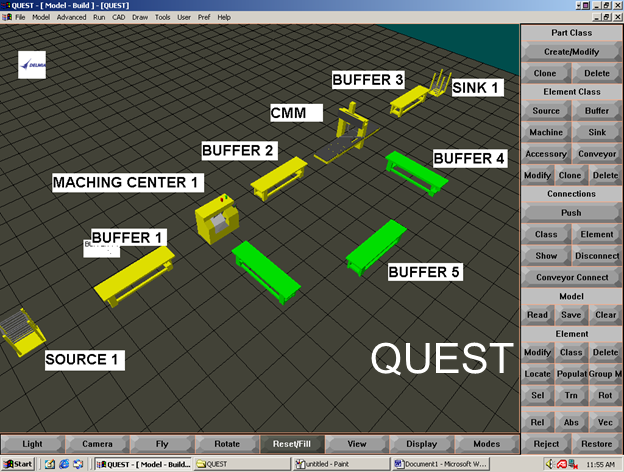Click the Abs button

(571, 422)
